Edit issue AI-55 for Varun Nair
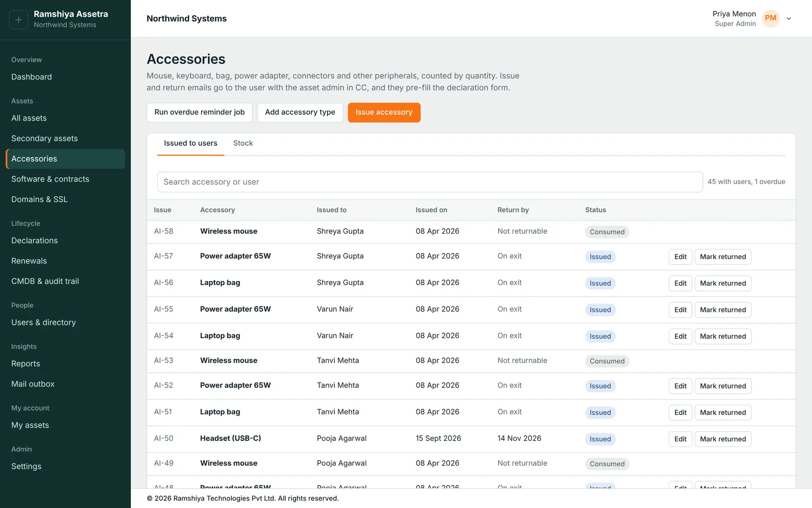The image size is (812, 508). point(681,309)
